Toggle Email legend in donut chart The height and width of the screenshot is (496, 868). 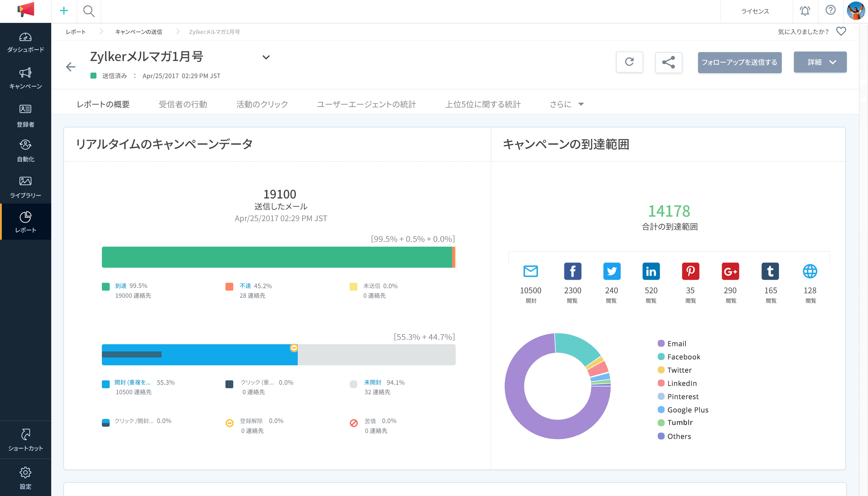coord(671,343)
